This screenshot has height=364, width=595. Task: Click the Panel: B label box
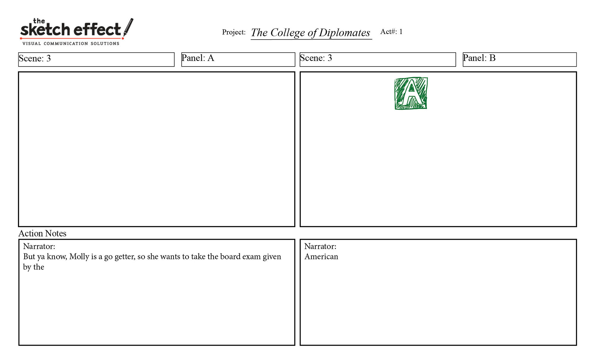519,59
